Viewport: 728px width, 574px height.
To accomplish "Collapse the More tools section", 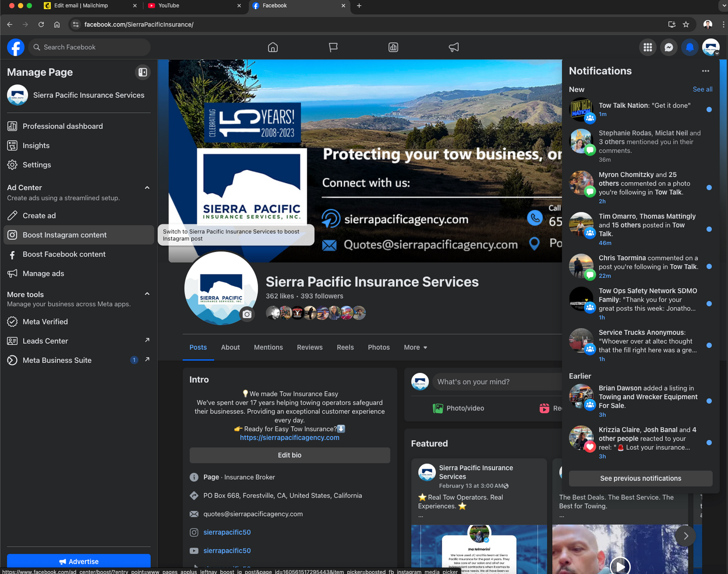I will pos(147,294).
